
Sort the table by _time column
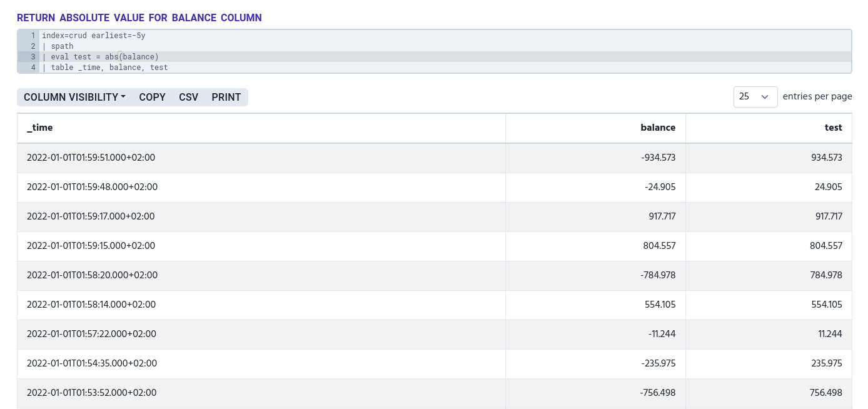pyautogui.click(x=39, y=128)
